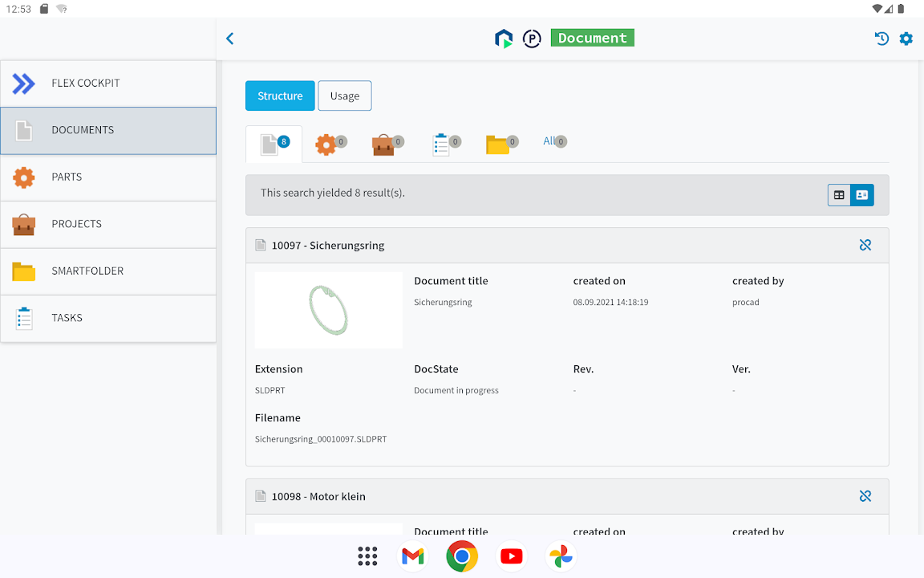
Task: Open Smartfolder in the sidebar
Action: 108,271
